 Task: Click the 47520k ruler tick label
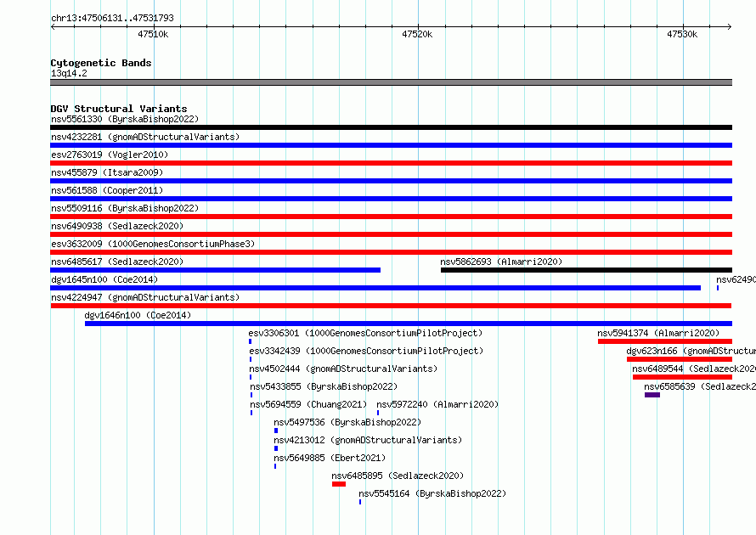(x=417, y=34)
